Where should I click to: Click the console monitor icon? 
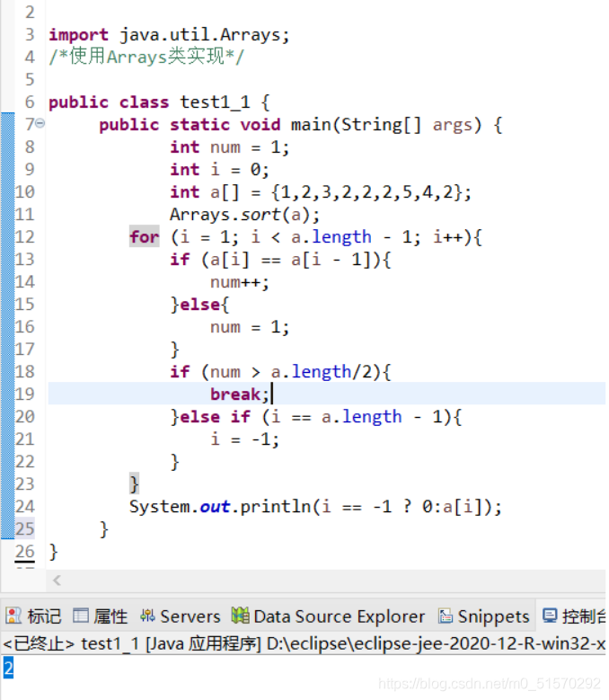pyautogui.click(x=550, y=616)
